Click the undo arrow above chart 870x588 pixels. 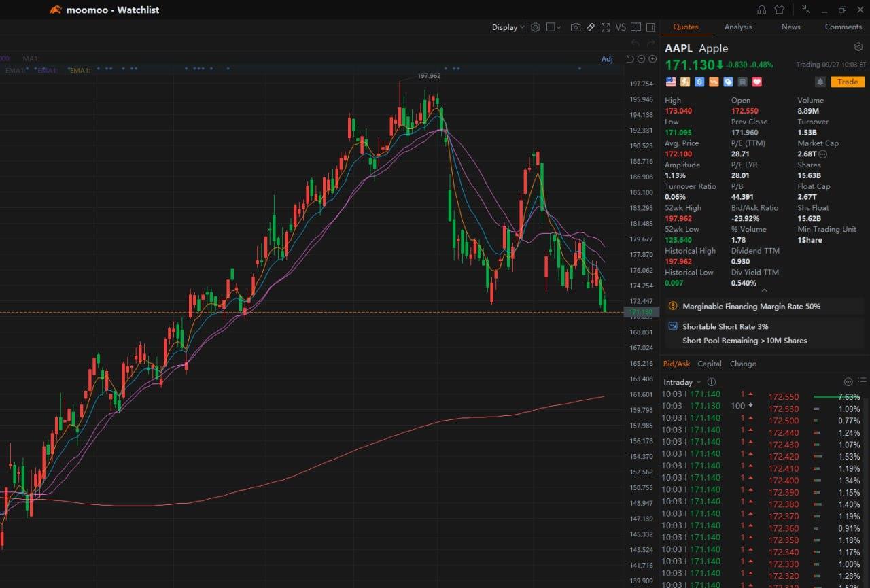pyautogui.click(x=636, y=44)
